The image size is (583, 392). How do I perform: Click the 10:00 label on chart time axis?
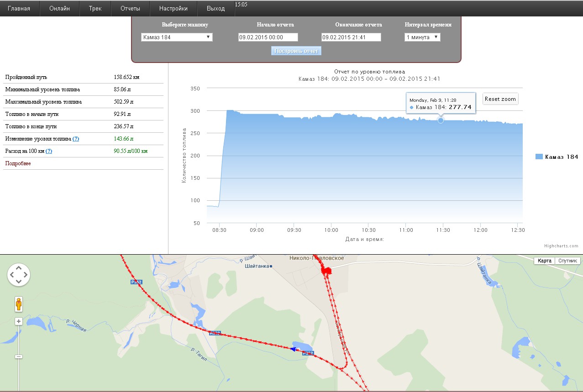click(331, 230)
